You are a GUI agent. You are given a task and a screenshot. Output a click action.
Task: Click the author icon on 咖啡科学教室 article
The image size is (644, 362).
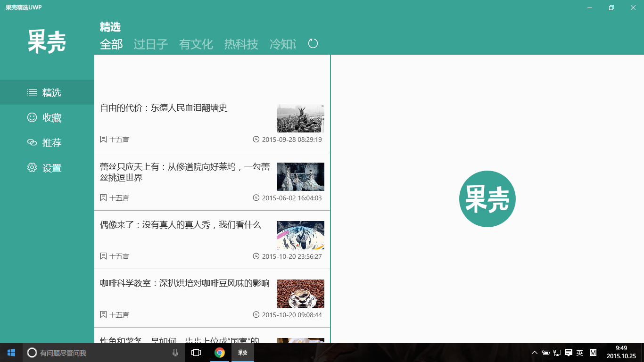point(103,315)
